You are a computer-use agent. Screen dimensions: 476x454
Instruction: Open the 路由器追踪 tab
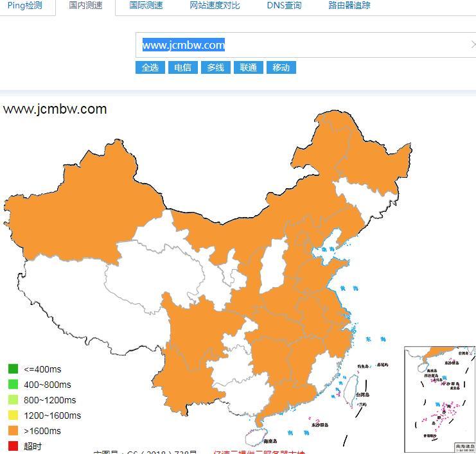point(349,5)
